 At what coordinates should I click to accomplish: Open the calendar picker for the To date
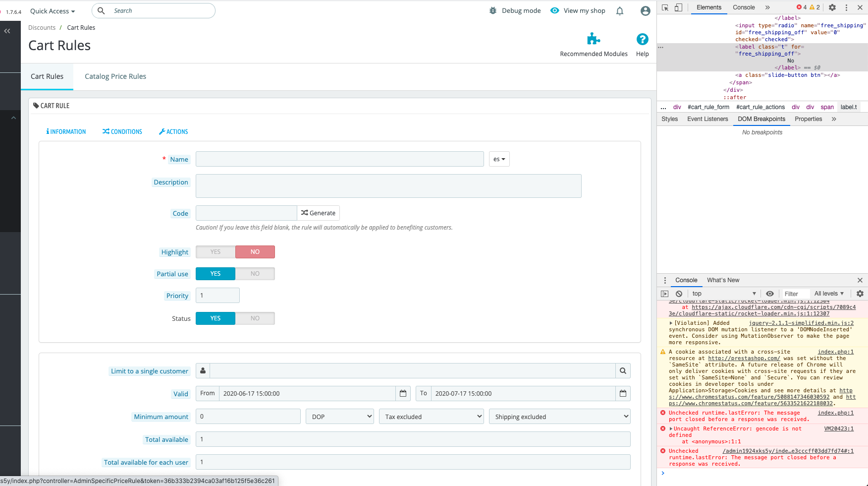pos(623,393)
